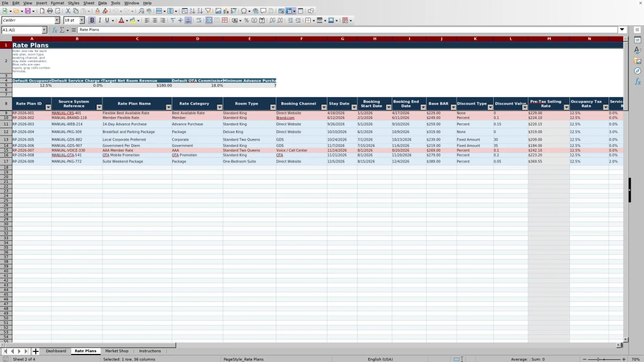The height and width of the screenshot is (362, 644).
Task: Click the Print icon in toolbar
Action: tap(50, 11)
